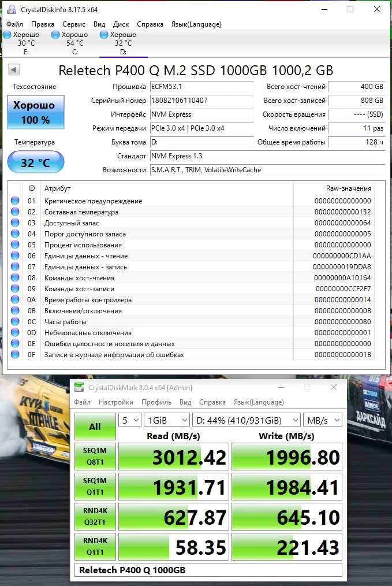Run the SEQ1M Q1T1 test

(x=95, y=486)
